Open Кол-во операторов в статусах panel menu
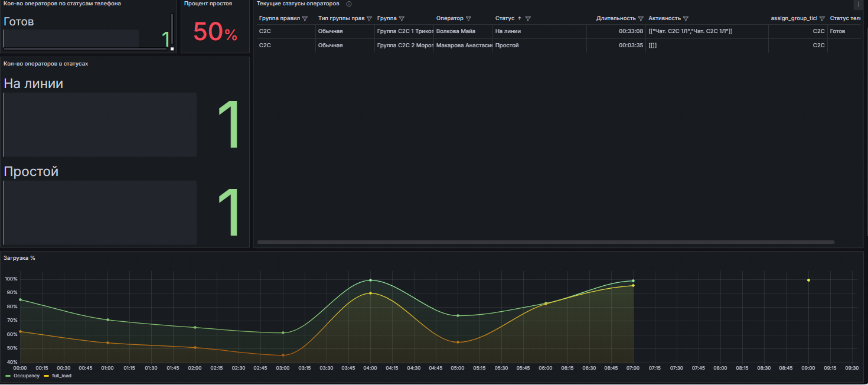 pyautogui.click(x=45, y=63)
